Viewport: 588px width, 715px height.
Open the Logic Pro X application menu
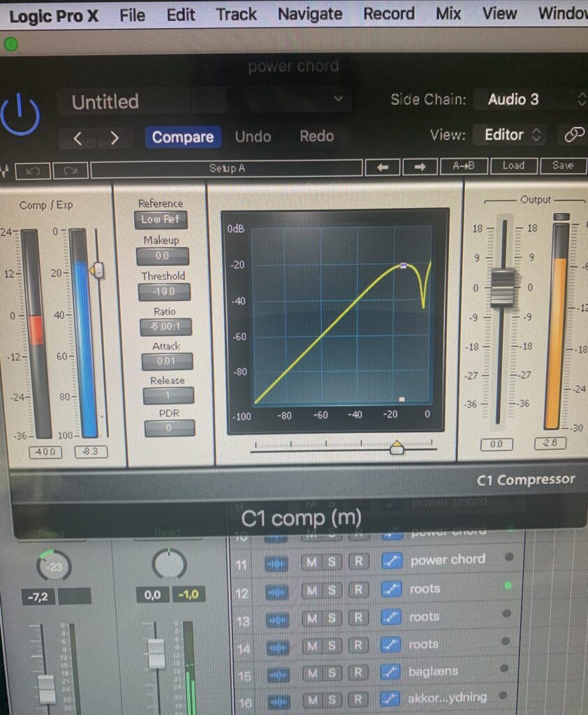pyautogui.click(x=54, y=17)
